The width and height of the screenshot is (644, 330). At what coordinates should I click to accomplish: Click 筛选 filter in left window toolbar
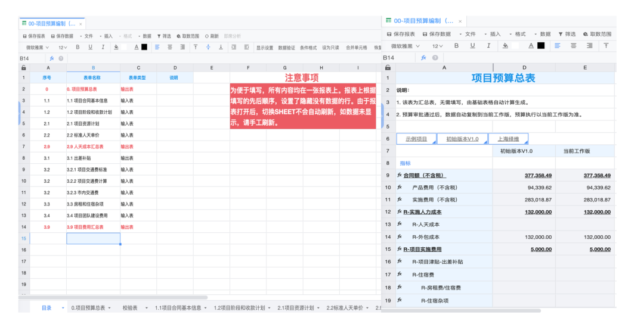164,36
